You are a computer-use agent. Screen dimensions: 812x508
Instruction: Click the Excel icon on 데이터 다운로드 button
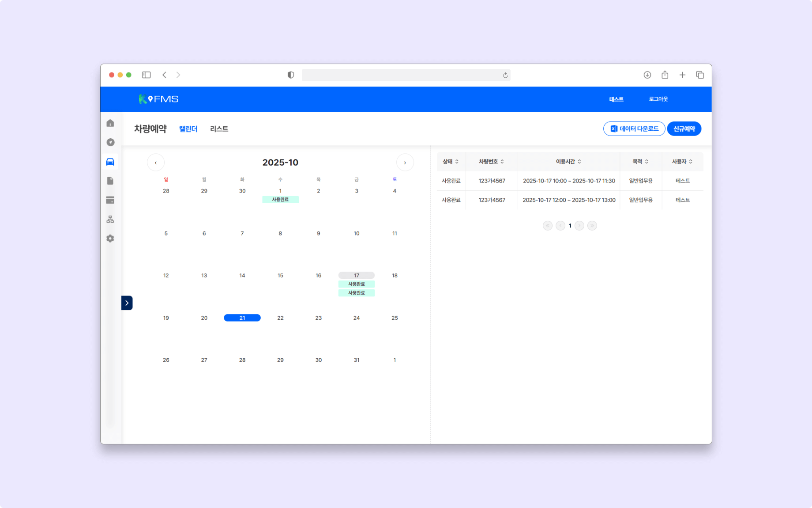614,129
